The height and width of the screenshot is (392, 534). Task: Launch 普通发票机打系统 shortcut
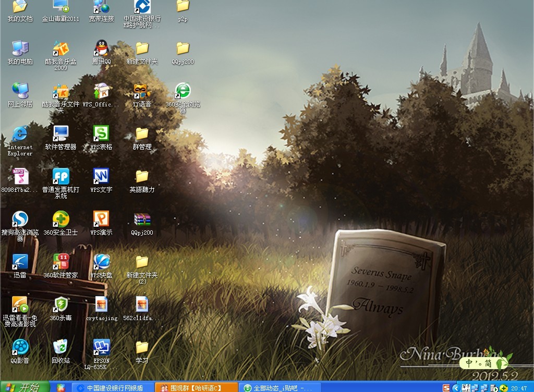60,183
